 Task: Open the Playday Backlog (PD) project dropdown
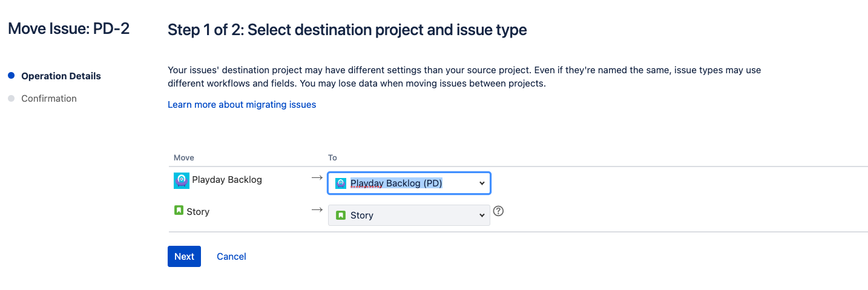[x=409, y=183]
